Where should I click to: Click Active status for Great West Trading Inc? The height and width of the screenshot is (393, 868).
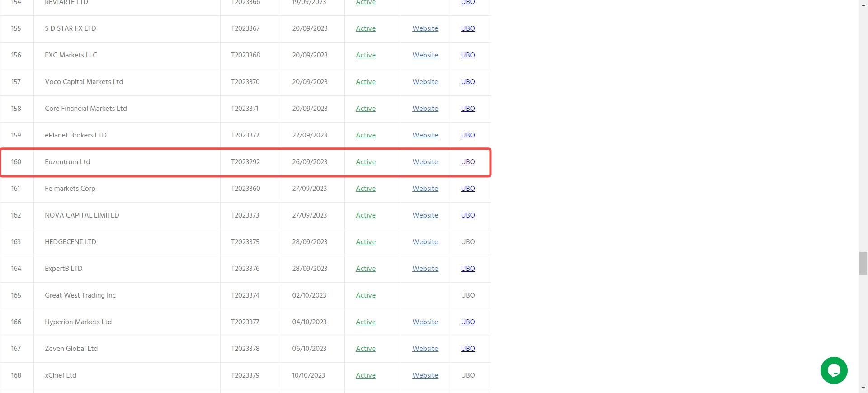(x=366, y=295)
